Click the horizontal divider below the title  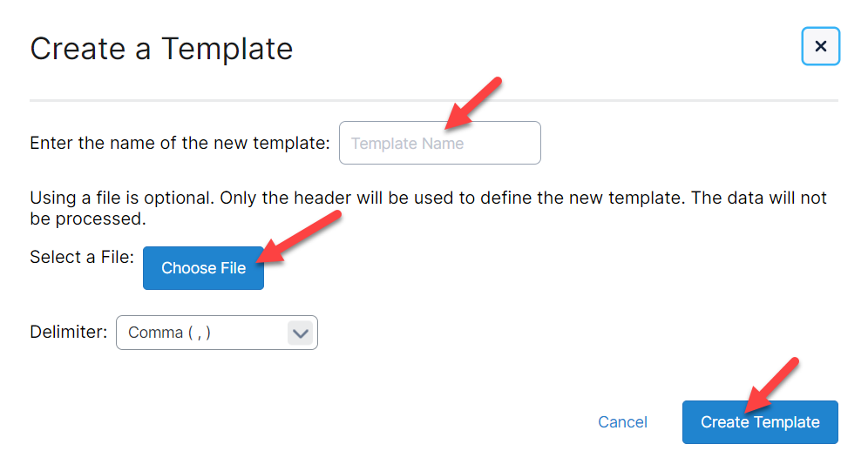click(x=433, y=101)
